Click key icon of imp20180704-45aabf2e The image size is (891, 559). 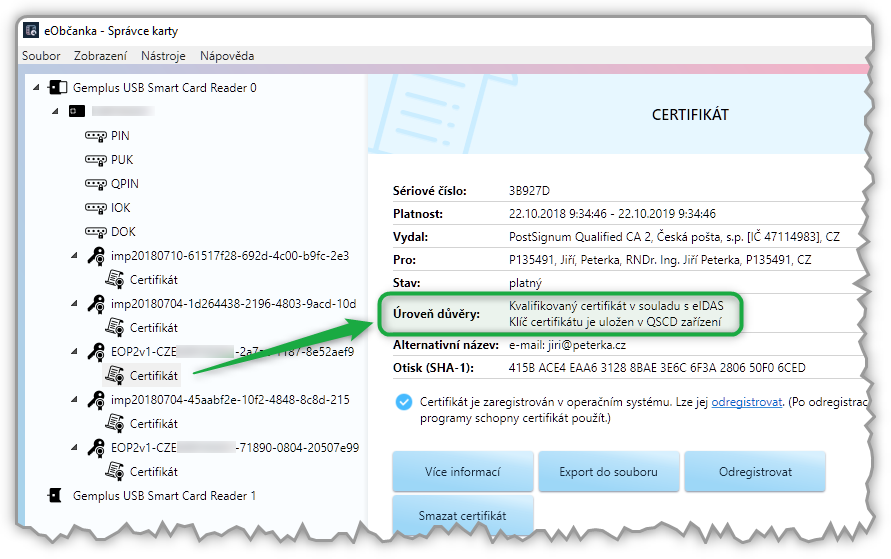[96, 400]
